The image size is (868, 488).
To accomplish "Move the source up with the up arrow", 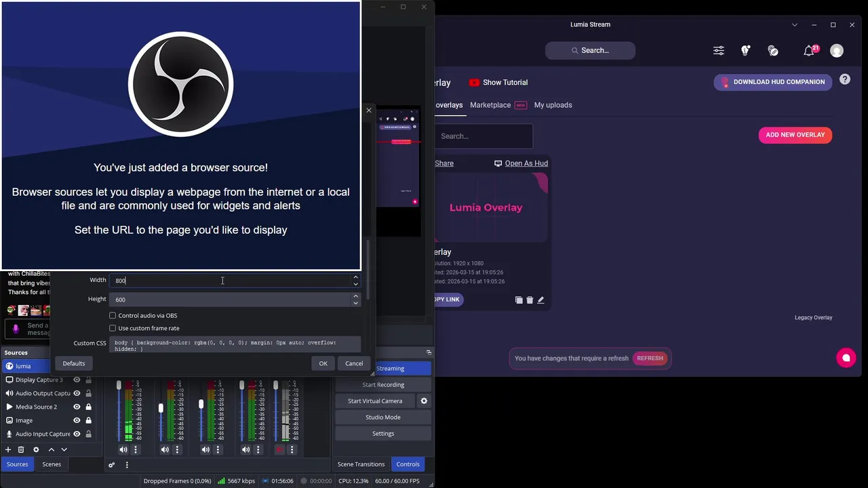I will [51, 449].
